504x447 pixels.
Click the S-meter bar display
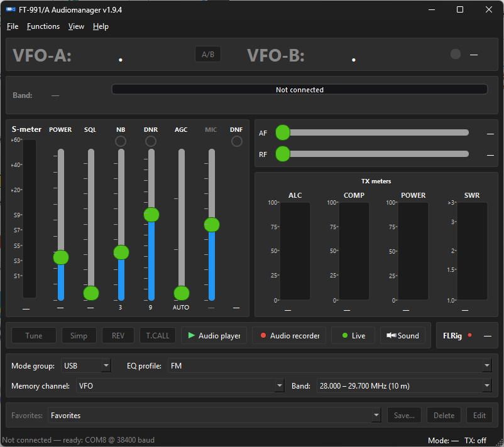tap(30, 218)
